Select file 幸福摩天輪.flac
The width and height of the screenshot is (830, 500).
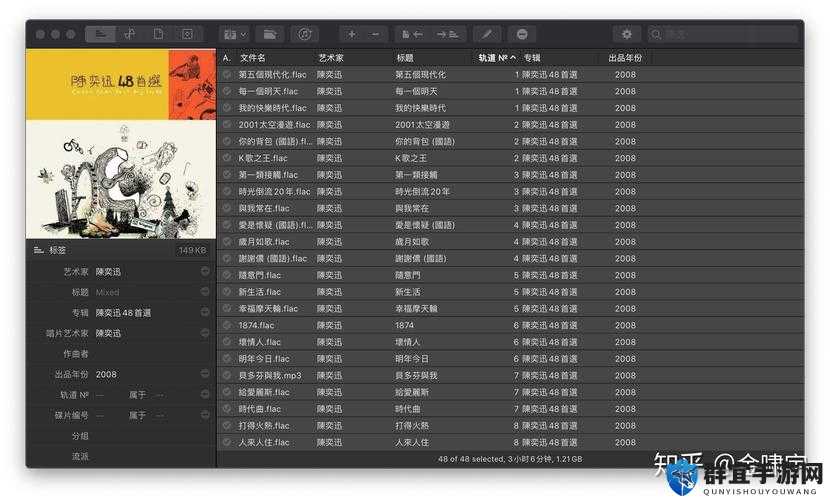[268, 308]
